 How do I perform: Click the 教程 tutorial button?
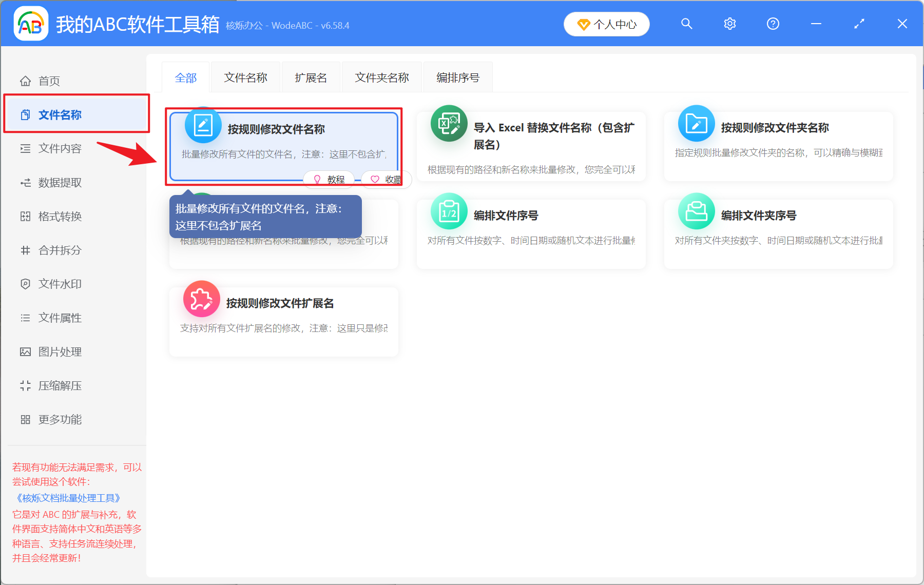pos(329,179)
